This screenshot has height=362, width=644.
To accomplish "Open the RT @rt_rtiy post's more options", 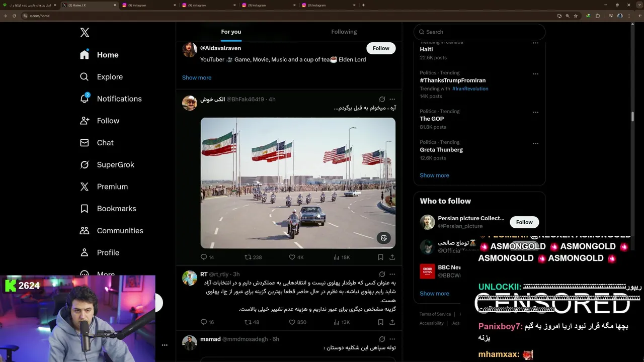I will [392, 274].
